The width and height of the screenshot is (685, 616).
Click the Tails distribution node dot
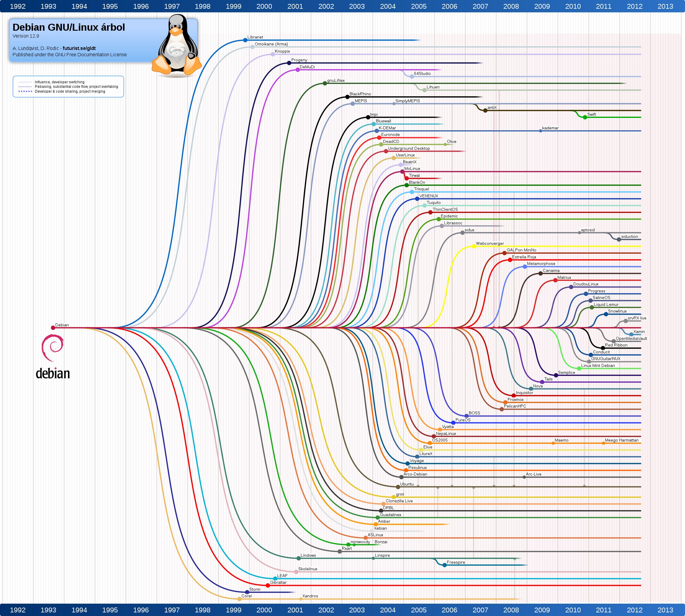[542, 383]
